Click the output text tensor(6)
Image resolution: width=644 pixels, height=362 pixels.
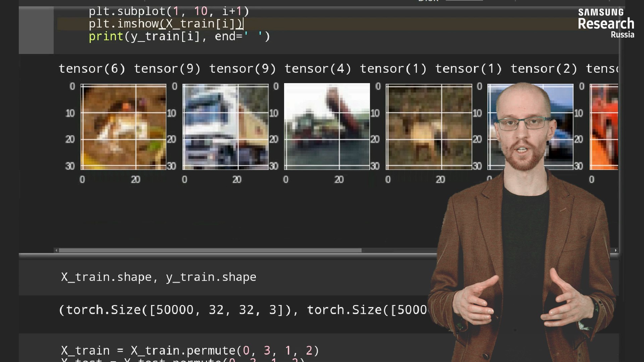pyautogui.click(x=92, y=69)
